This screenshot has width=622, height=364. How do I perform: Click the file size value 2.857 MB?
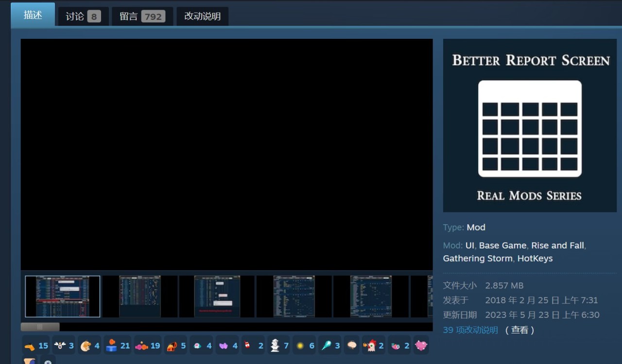[x=504, y=286]
